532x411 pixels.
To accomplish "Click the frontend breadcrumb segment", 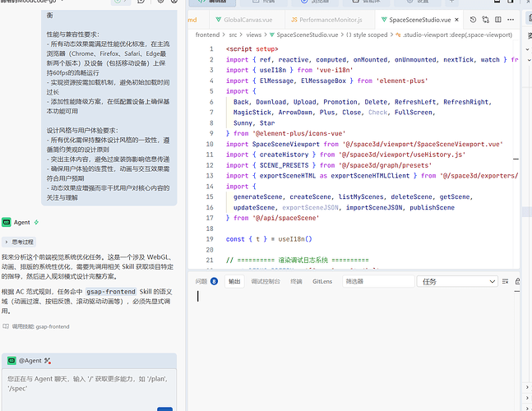I will (x=207, y=35).
